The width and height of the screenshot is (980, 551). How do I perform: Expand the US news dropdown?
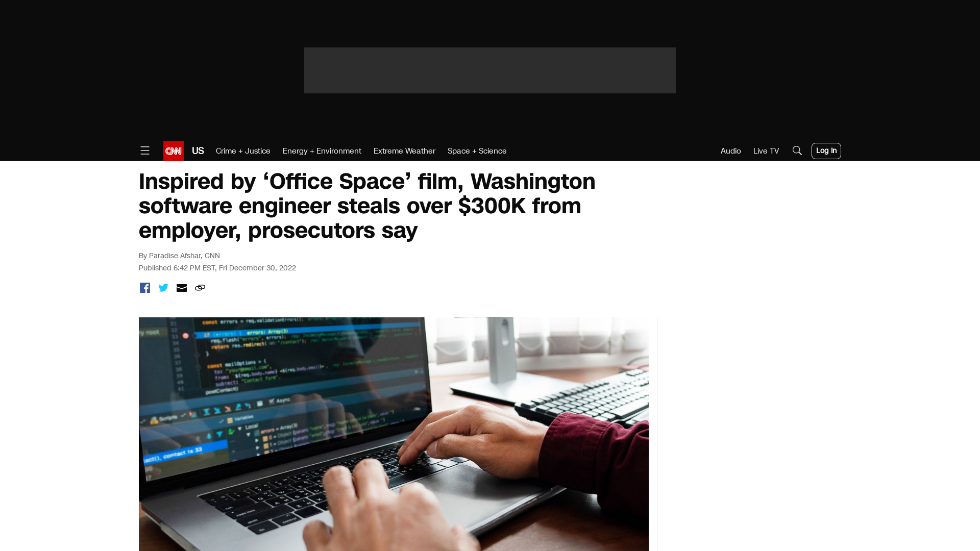click(198, 151)
